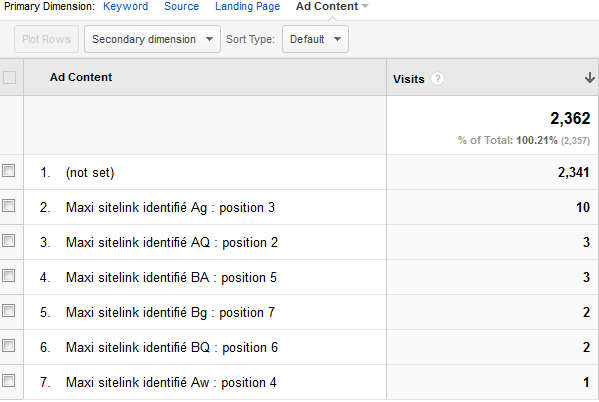This screenshot has height=402, width=599.
Task: Switch primary dimension to Landing Page
Action: [247, 6]
